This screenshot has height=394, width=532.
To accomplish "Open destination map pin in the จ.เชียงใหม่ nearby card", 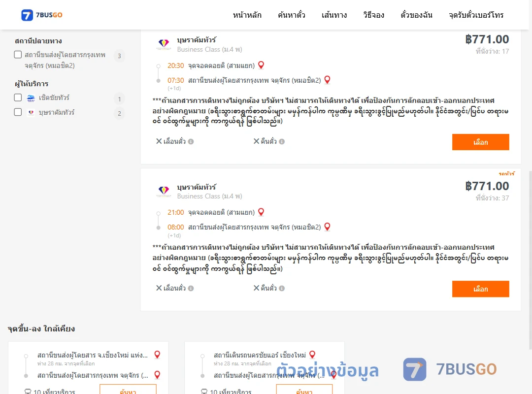I will click(157, 375).
